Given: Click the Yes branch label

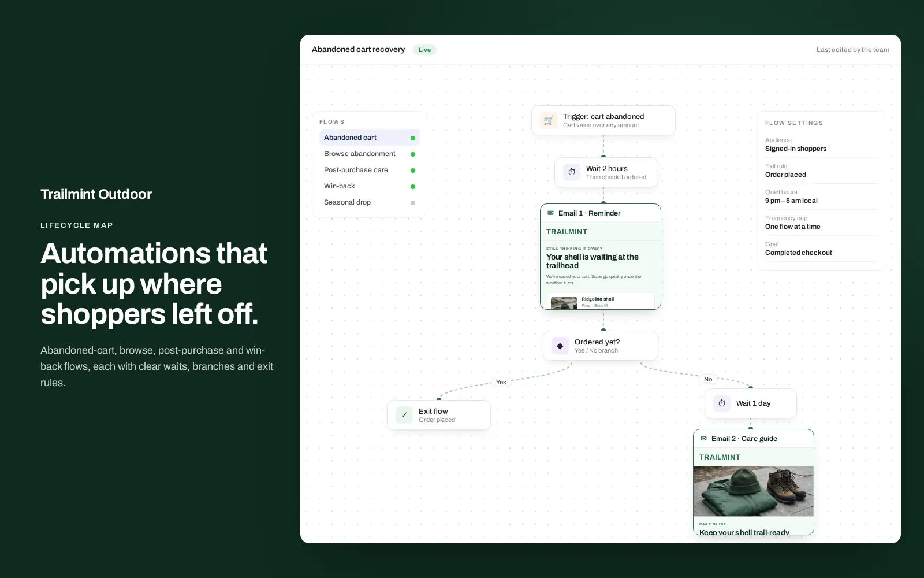Looking at the screenshot, I should point(501,382).
